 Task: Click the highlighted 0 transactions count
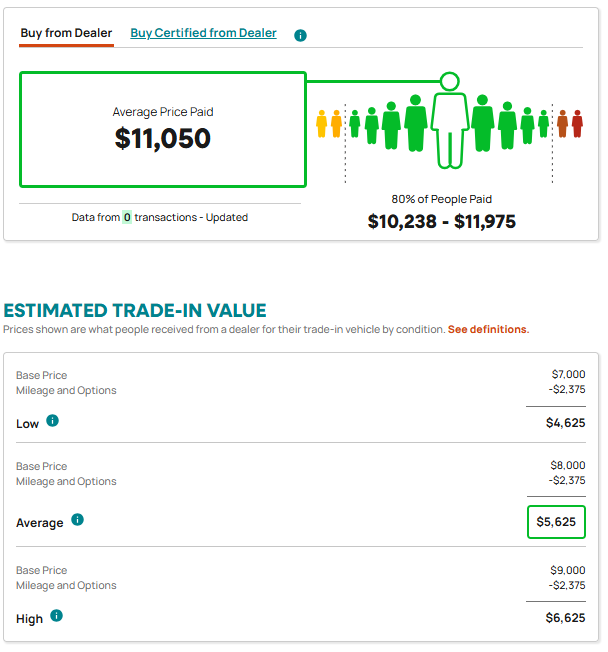[x=127, y=217]
